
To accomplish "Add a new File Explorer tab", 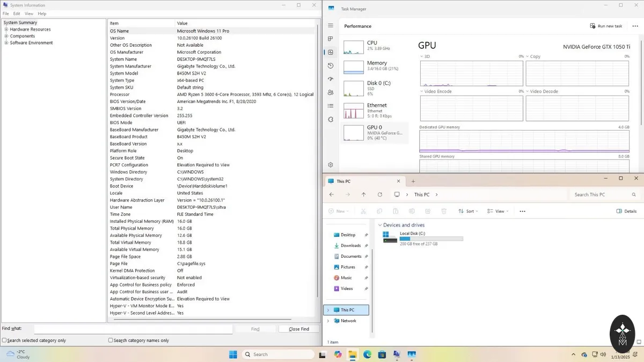I will pyautogui.click(x=413, y=181).
